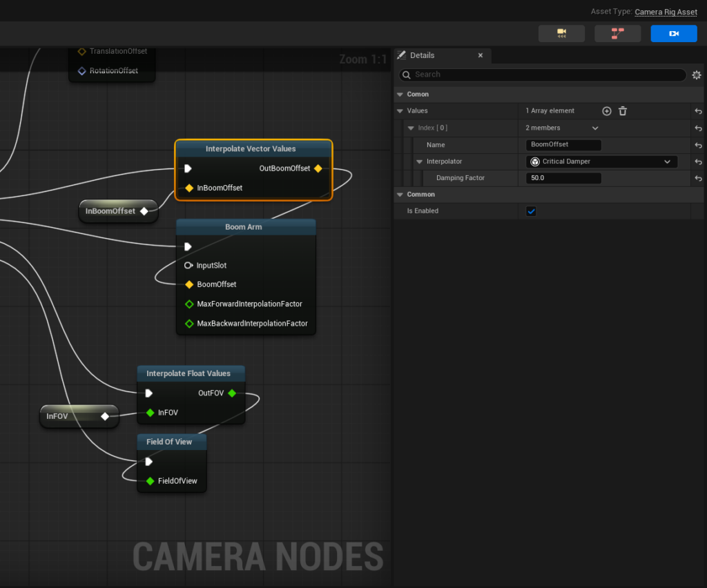707x588 pixels.
Task: Click the Details search field
Action: coord(543,75)
